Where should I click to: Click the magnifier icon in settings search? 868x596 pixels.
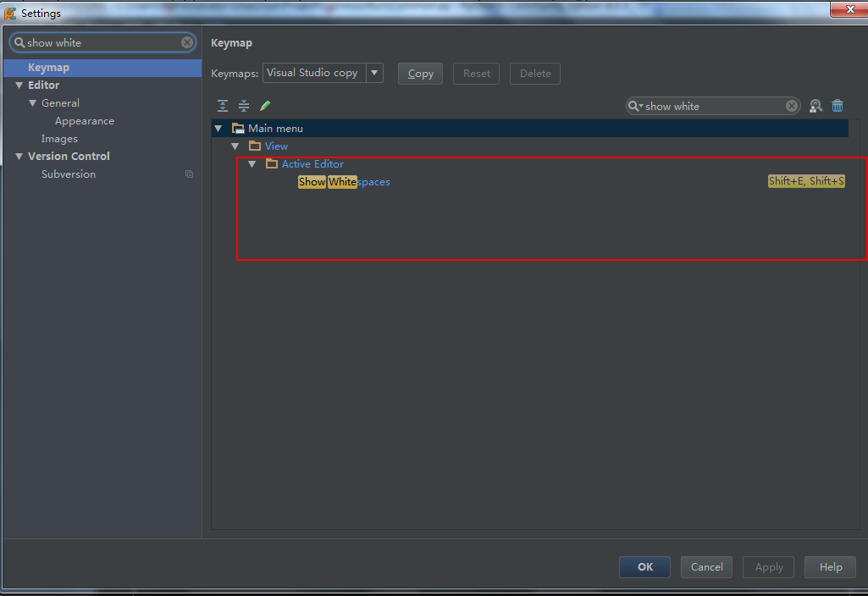pyautogui.click(x=19, y=42)
